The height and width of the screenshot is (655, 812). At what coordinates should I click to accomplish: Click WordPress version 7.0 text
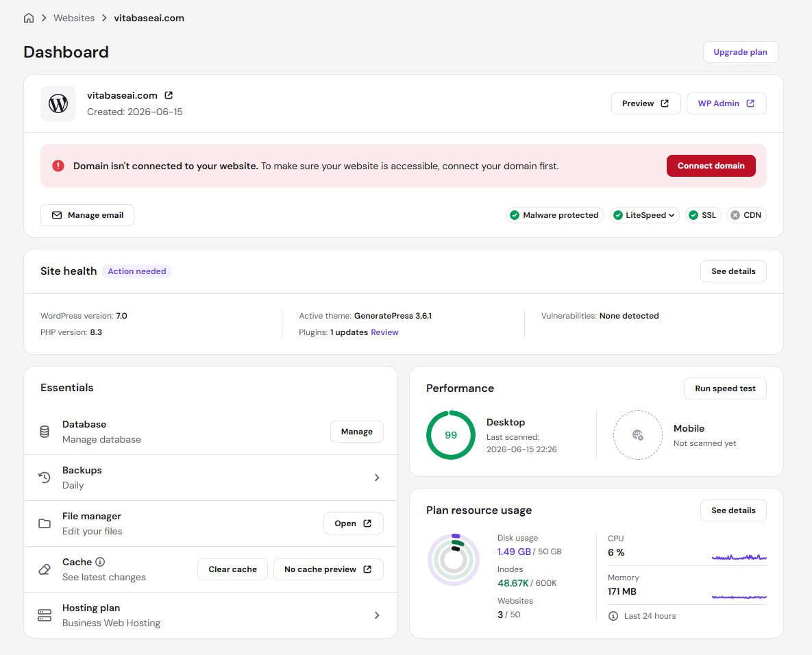(x=84, y=316)
